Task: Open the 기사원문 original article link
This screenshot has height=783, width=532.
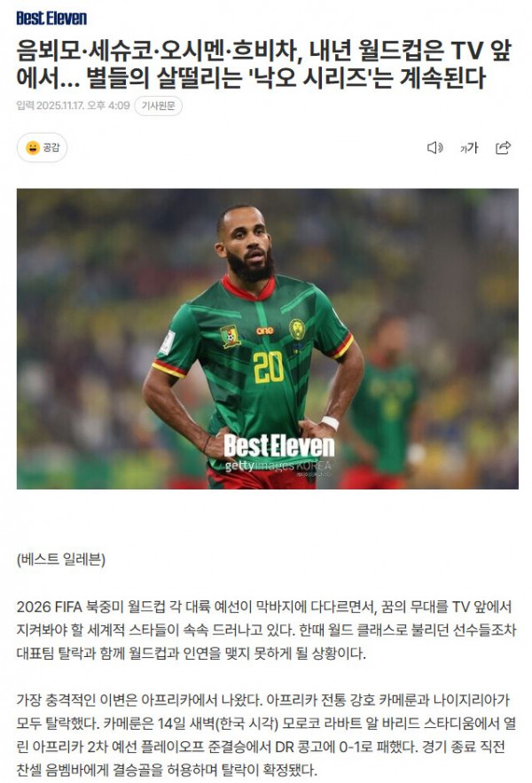Action: [x=158, y=106]
